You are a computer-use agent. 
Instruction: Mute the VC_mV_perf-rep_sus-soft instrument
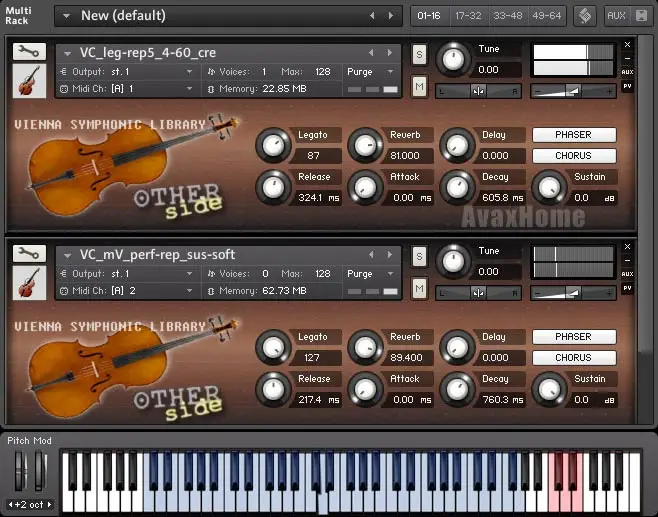419,288
